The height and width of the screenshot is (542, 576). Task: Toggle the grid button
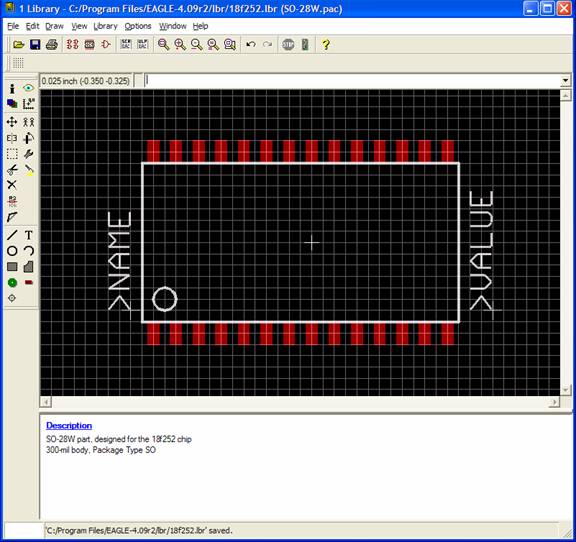[x=18, y=63]
